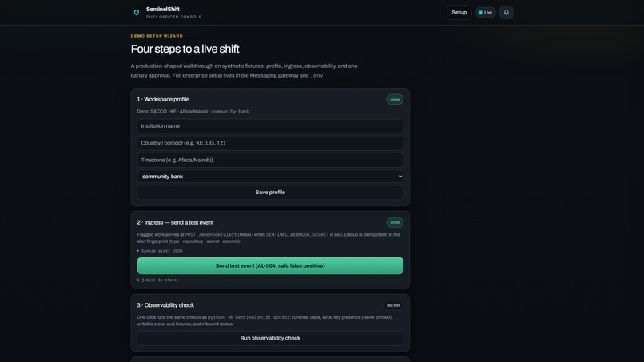
Task: Expand the Sample alert JSON disclosure
Action: [160, 251]
